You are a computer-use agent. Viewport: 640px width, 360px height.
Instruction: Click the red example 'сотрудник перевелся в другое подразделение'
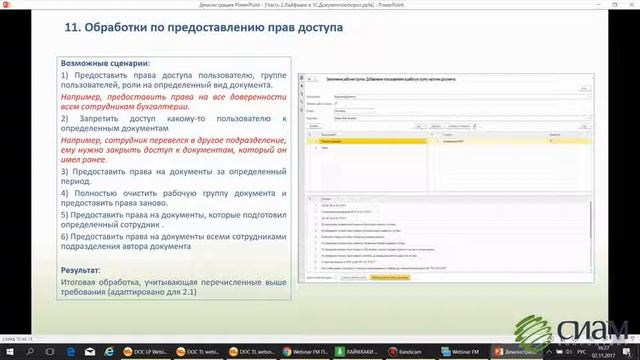click(173, 150)
